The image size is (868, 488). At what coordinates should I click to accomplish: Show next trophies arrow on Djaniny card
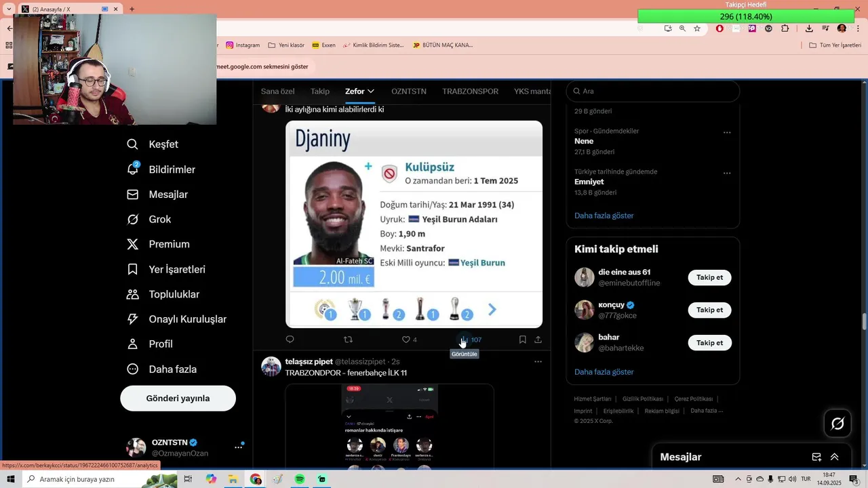pos(492,310)
